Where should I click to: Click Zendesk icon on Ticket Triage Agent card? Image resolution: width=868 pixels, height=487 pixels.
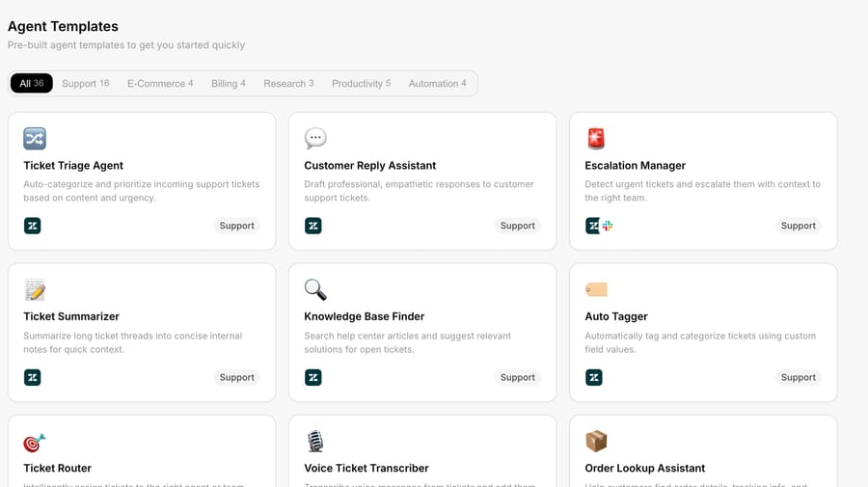(x=32, y=226)
